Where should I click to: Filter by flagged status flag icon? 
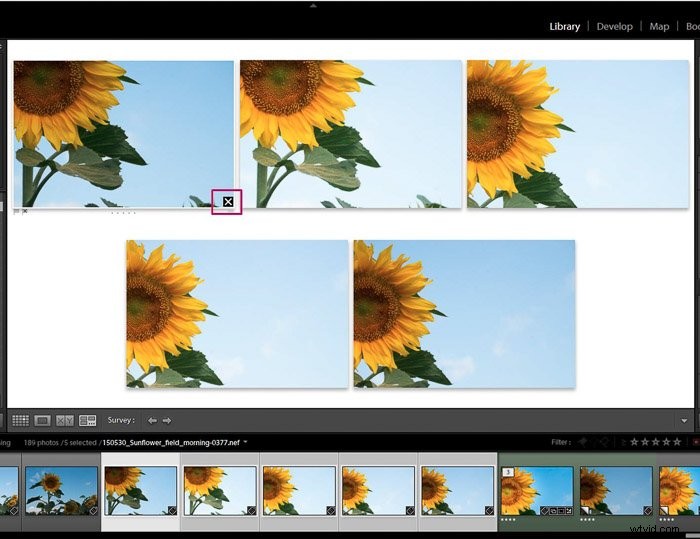pyautogui.click(x=583, y=442)
